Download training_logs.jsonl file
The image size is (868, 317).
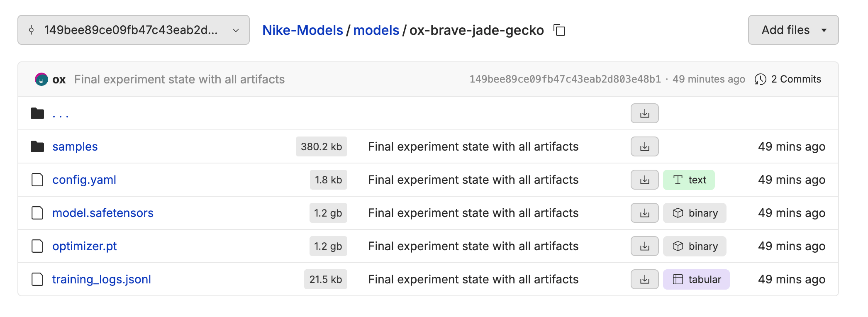pyautogui.click(x=644, y=279)
